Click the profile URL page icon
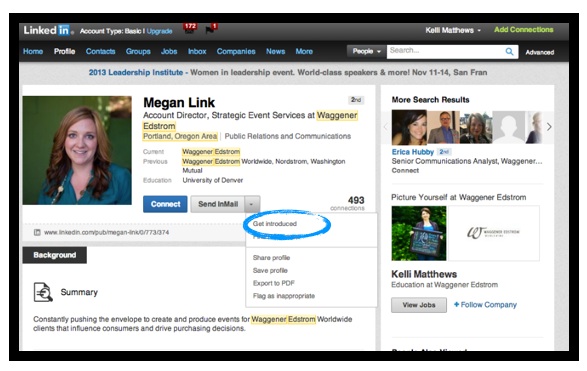Image resolution: width=587 pixels, height=371 pixels. (x=37, y=232)
